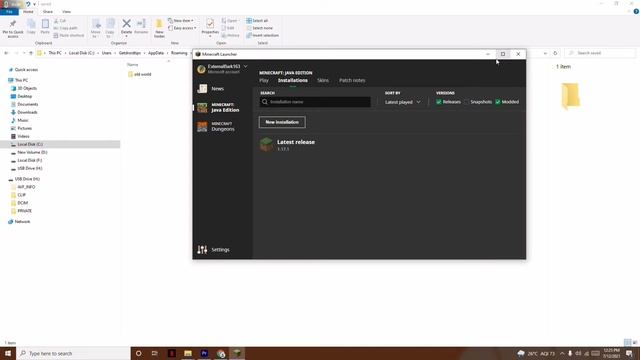Expand the launcher account name dropdown

coord(245,66)
